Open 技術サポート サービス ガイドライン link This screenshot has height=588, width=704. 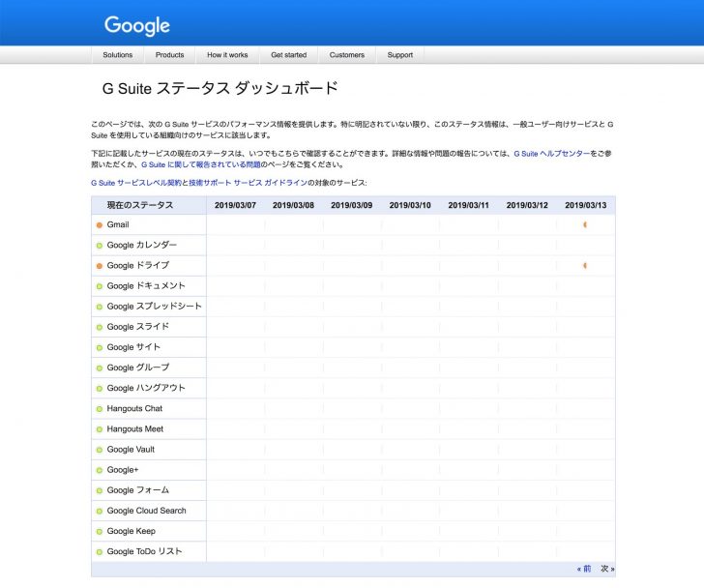coord(248,183)
